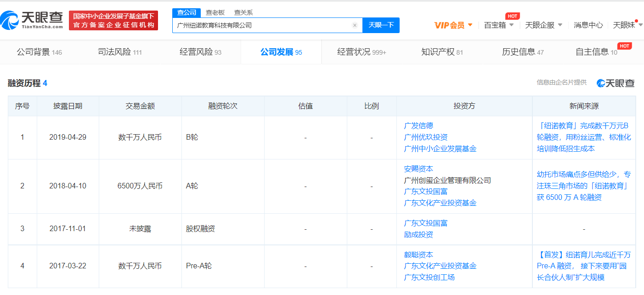Screen dimensions: 644x295
Task: Switch to 知识产权 tab
Action: pyautogui.click(x=442, y=52)
